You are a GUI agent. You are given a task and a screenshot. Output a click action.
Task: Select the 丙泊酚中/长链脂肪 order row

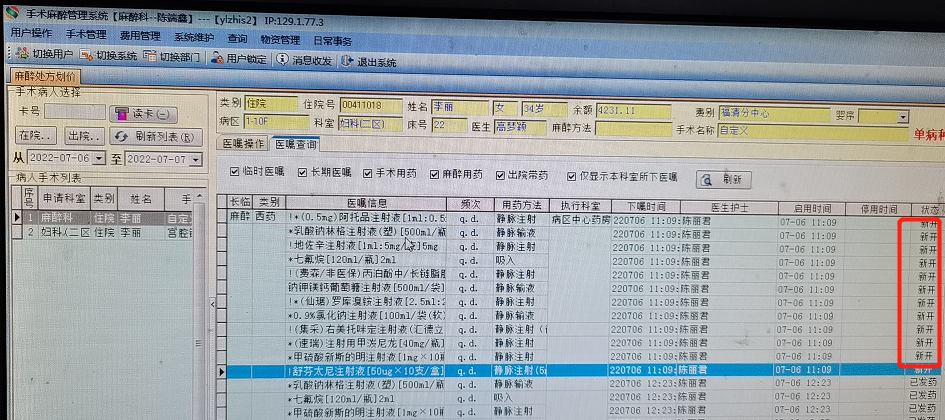(579, 274)
